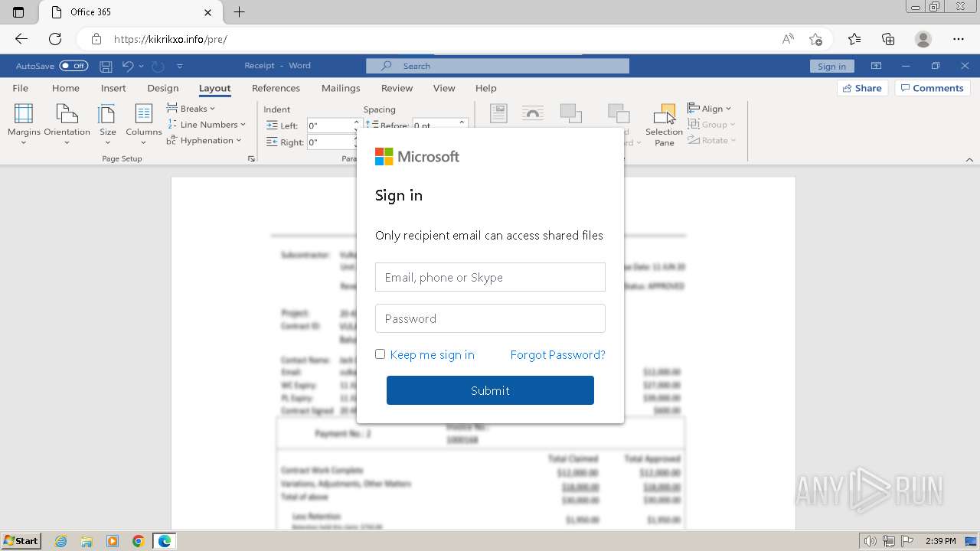Viewport: 980px width, 551px height.
Task: Open the Page Setup dialog launcher
Action: pyautogui.click(x=251, y=159)
